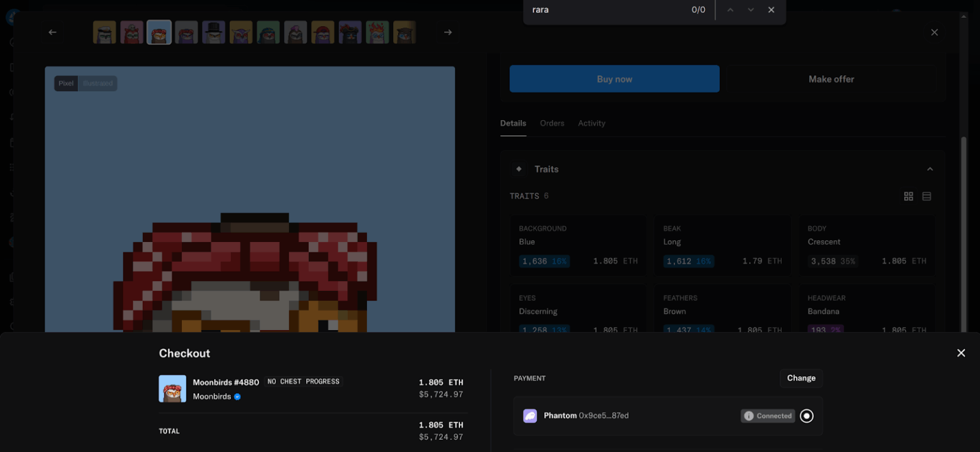Click the Phantom wallet logo icon
The width and height of the screenshot is (980, 452).
(x=530, y=416)
